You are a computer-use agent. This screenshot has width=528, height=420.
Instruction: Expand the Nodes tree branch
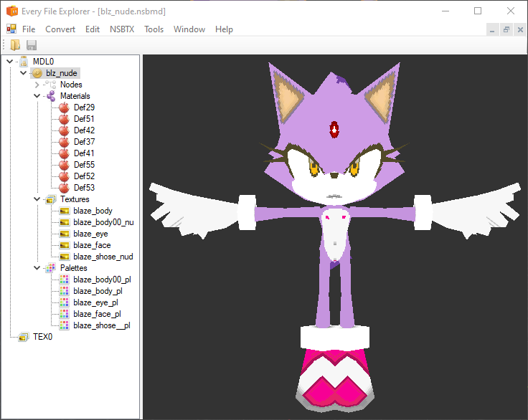(x=37, y=85)
